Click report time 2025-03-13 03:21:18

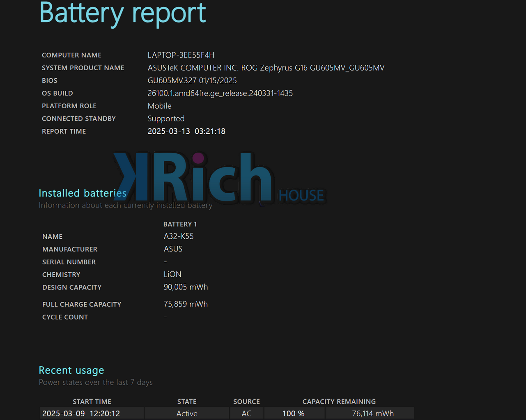point(186,131)
